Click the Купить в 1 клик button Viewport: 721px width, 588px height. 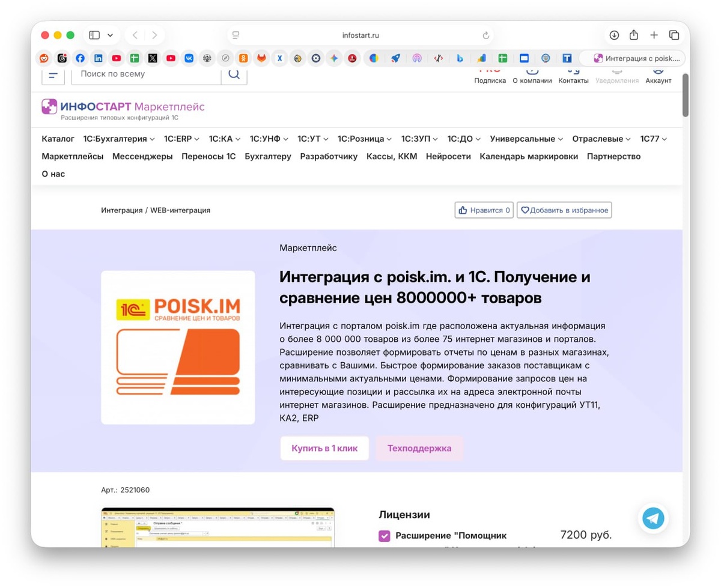point(324,448)
